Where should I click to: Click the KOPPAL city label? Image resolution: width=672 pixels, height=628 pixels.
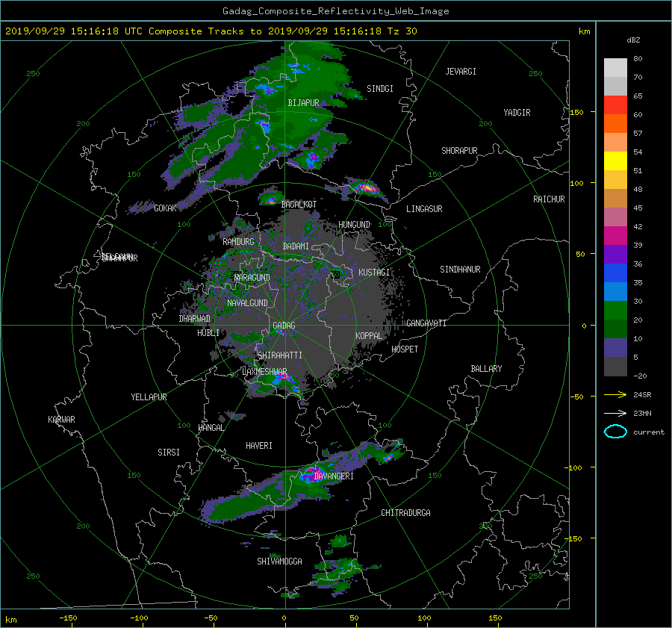369,336
